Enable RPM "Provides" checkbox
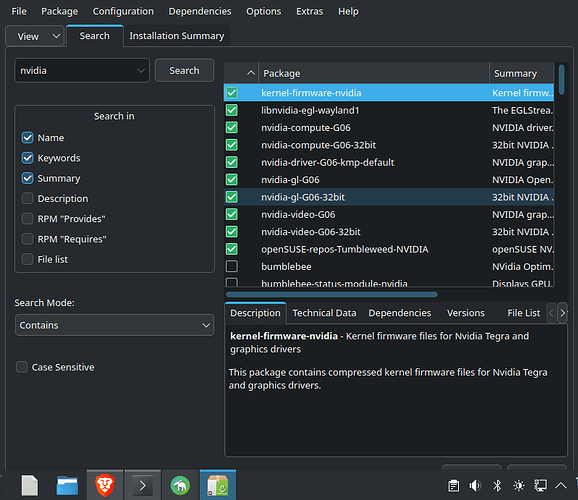Screen dimensions: 578x500 [x=27, y=219]
